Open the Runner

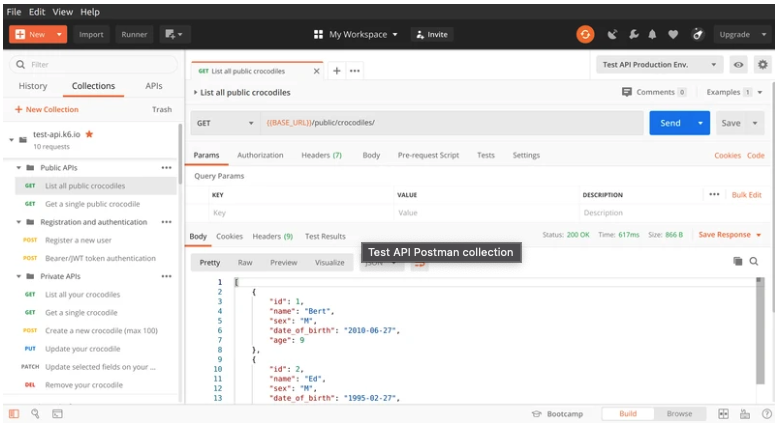tap(134, 35)
